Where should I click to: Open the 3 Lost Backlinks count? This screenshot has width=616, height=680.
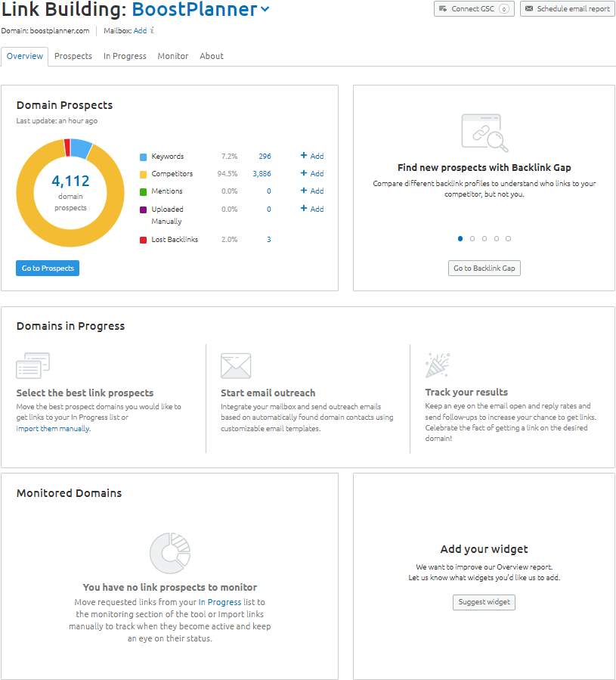(x=269, y=240)
